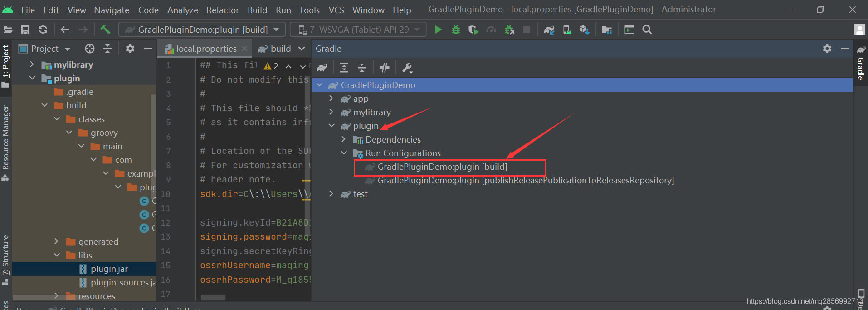Open Project Structure icon
The height and width of the screenshot is (310, 868).
coord(607,30)
